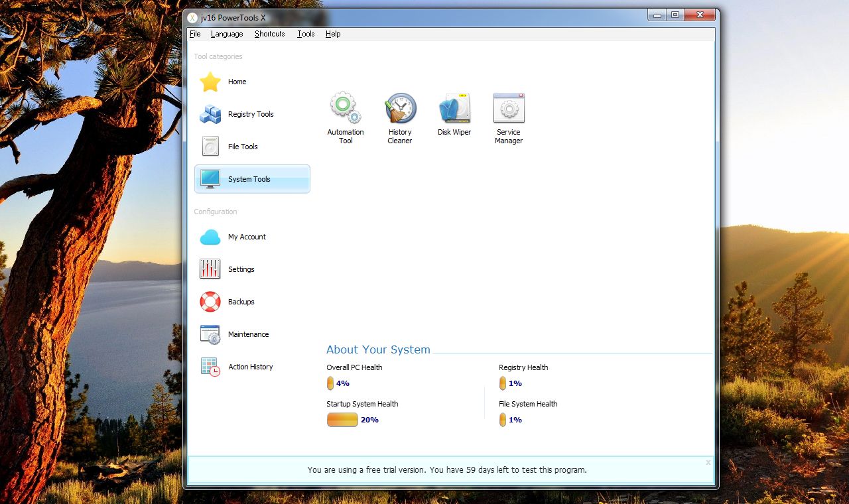Click the Registry Health bar
Viewport: 849px width, 504px height.
[503, 383]
